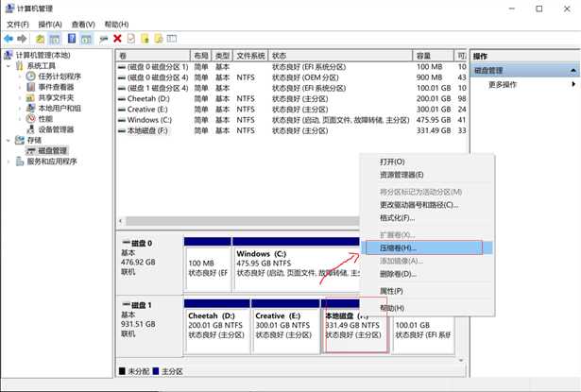Open the 更多操作 submenu arrow
Image resolution: width=581 pixels, height=392 pixels.
(x=573, y=84)
